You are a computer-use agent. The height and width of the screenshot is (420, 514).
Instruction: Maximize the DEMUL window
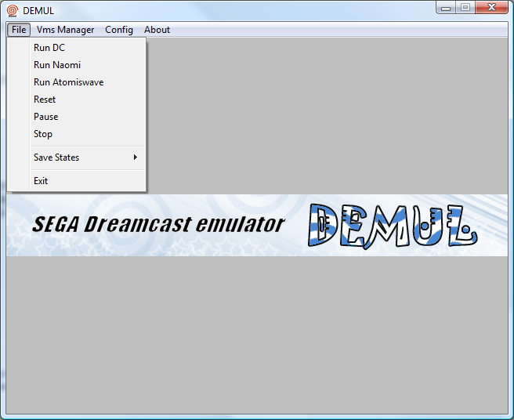(x=465, y=8)
